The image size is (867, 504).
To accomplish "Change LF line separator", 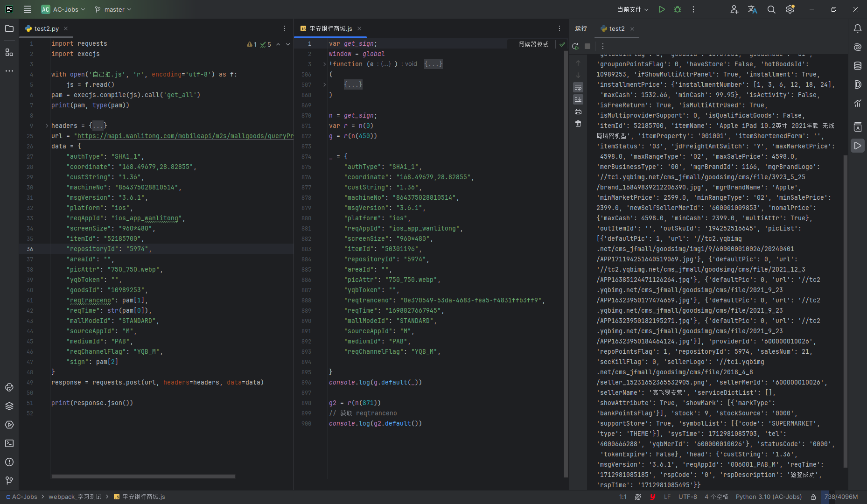I will coord(667,497).
